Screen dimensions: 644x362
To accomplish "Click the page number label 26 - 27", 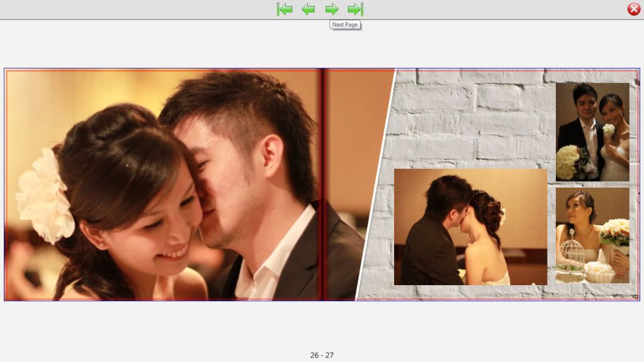I will [322, 355].
